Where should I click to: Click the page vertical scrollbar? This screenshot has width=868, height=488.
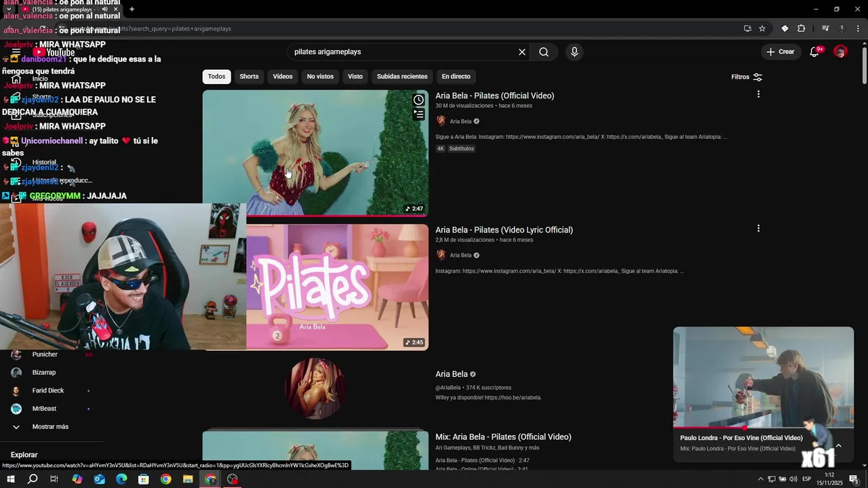pos(864,64)
